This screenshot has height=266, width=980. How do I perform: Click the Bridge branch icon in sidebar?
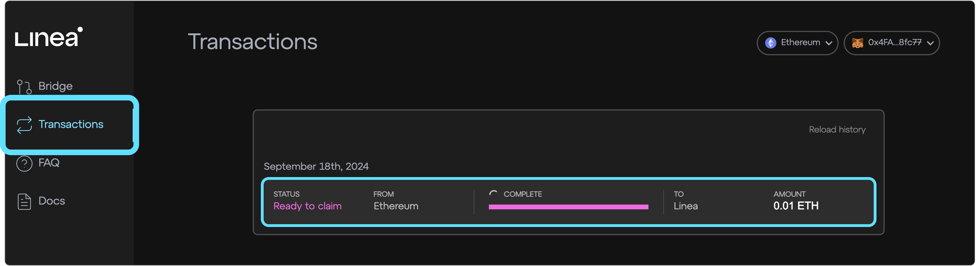coord(24,87)
